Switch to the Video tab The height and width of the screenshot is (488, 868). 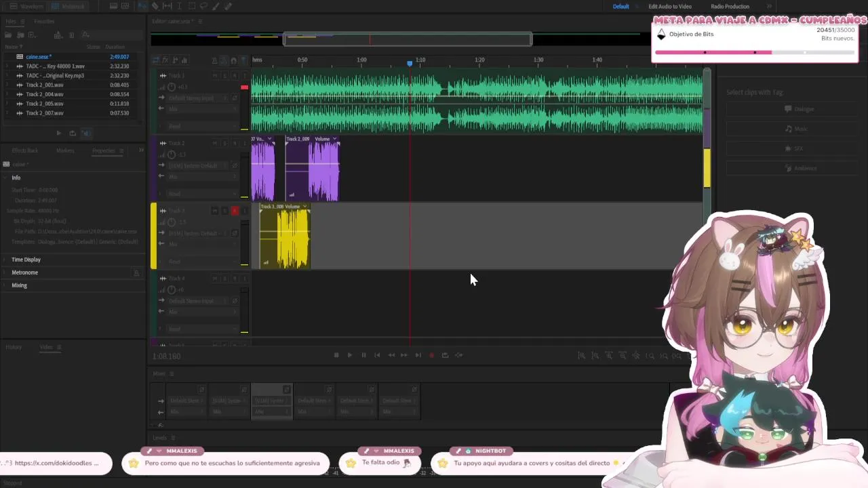46,347
